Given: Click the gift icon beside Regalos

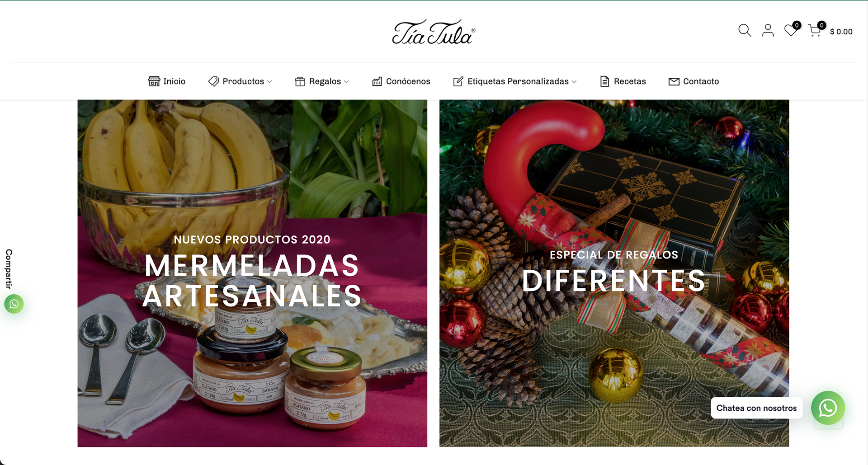Looking at the screenshot, I should tap(300, 81).
